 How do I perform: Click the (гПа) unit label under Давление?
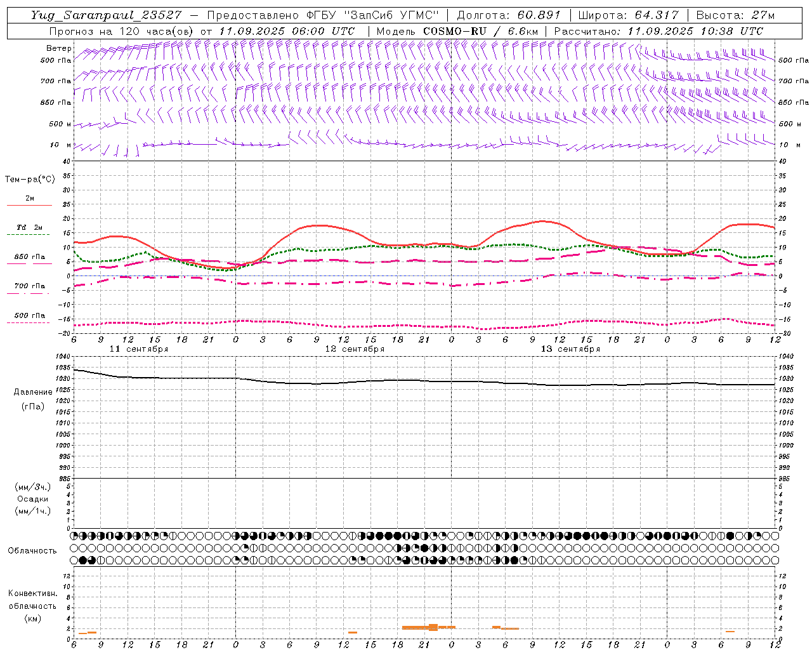[32, 406]
